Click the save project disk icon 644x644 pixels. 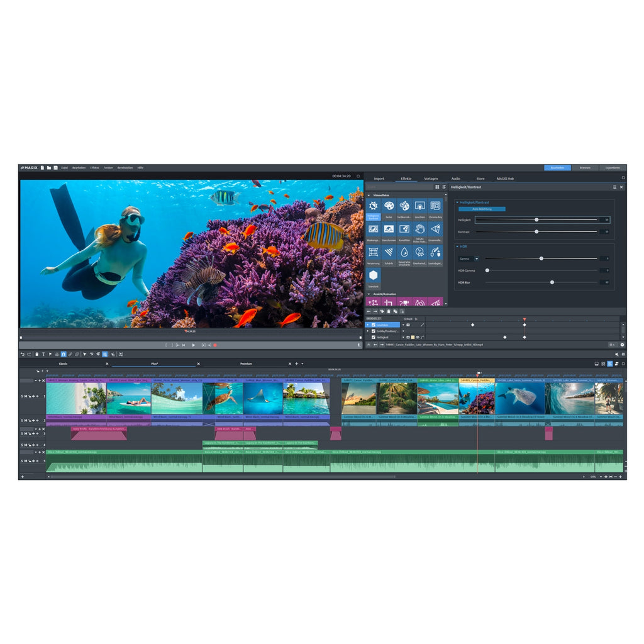[55, 167]
